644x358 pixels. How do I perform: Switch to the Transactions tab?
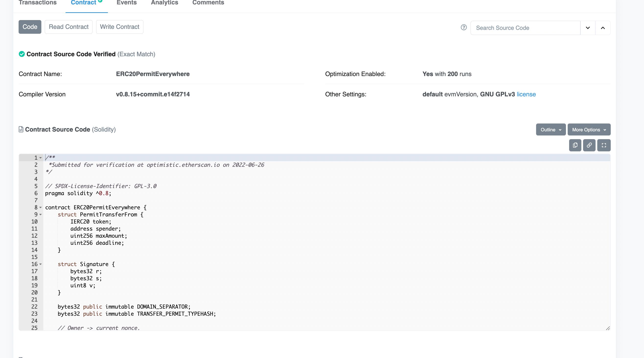click(38, 2)
